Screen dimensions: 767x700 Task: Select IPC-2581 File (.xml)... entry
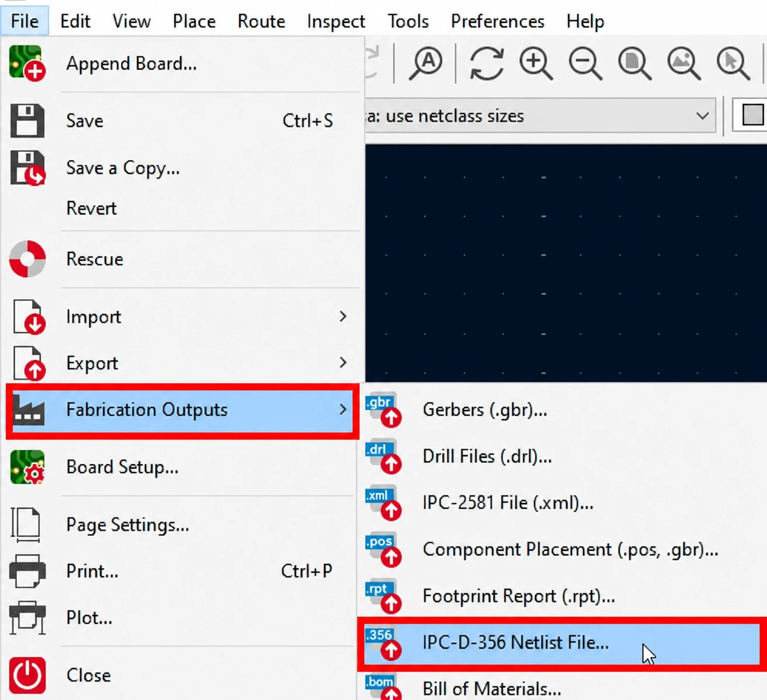[x=508, y=503]
